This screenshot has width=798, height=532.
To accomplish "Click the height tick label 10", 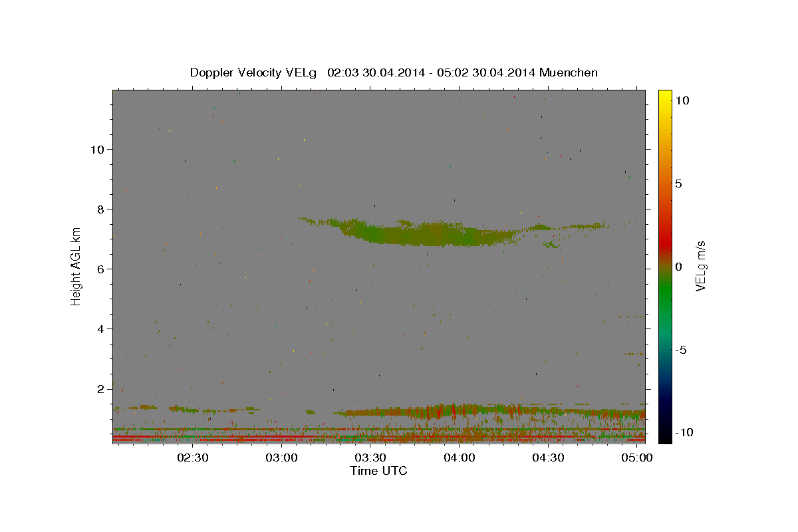I will click(98, 149).
